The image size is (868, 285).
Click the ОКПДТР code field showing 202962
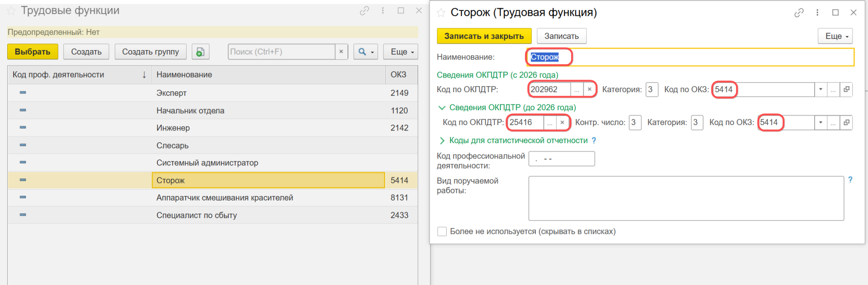click(x=549, y=89)
